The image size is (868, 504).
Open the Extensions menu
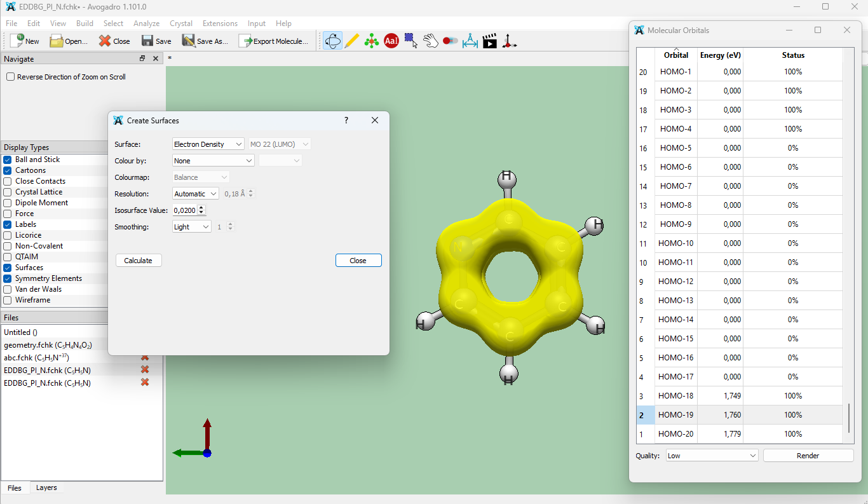click(220, 24)
